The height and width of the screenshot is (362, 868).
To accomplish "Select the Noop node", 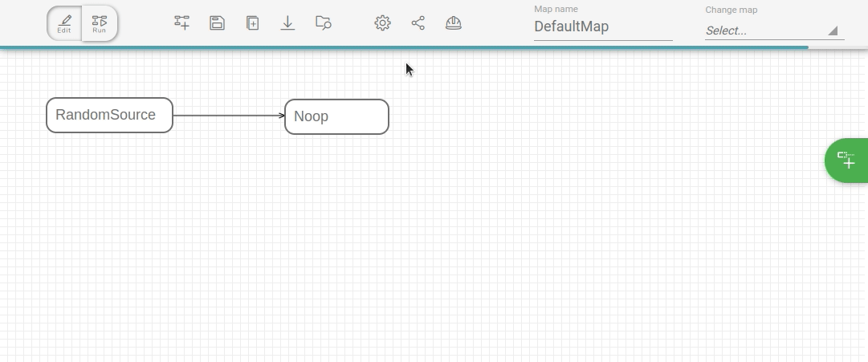I will [x=336, y=117].
